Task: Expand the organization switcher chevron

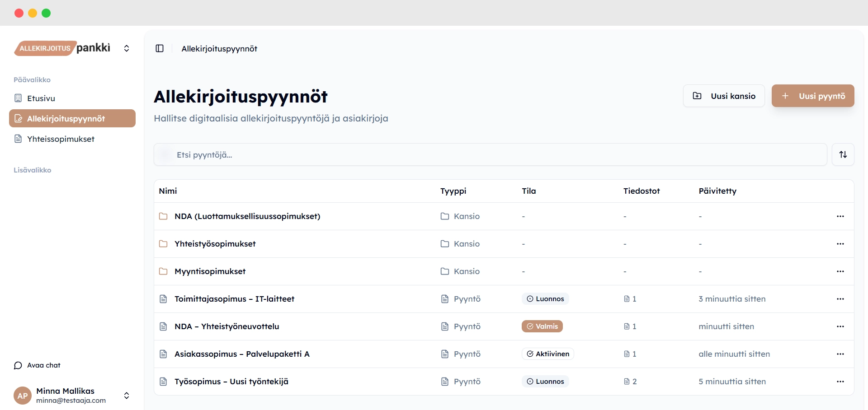Action: coord(127,48)
